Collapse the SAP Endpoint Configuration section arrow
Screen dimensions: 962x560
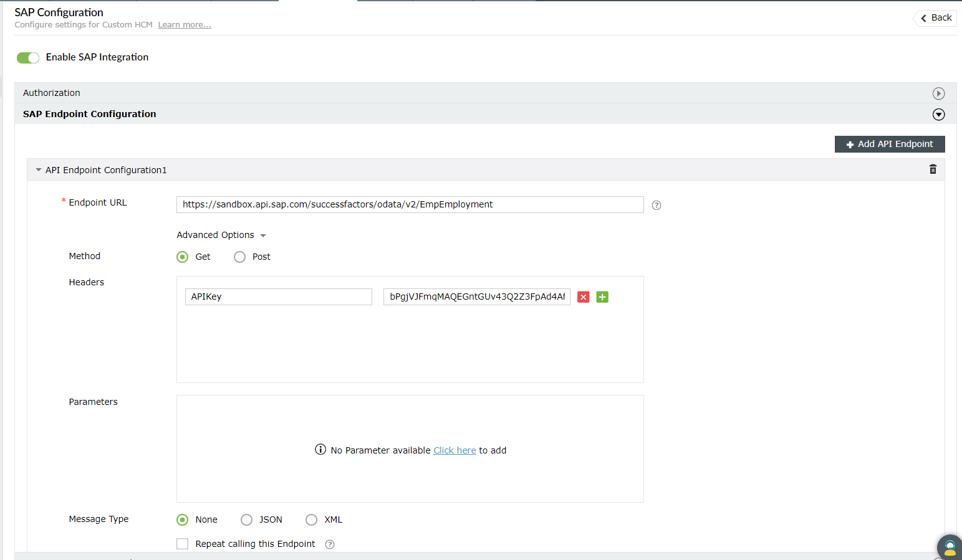(938, 115)
